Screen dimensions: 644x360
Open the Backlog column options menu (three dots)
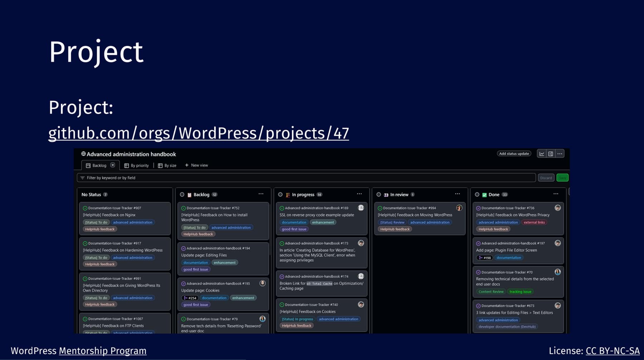pyautogui.click(x=261, y=194)
